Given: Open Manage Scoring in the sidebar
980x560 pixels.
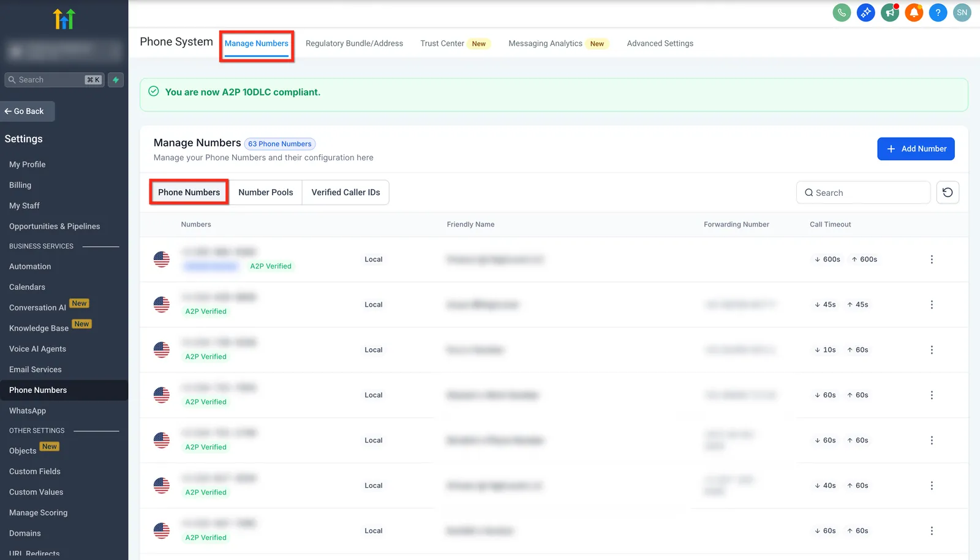Looking at the screenshot, I should tap(39, 513).
